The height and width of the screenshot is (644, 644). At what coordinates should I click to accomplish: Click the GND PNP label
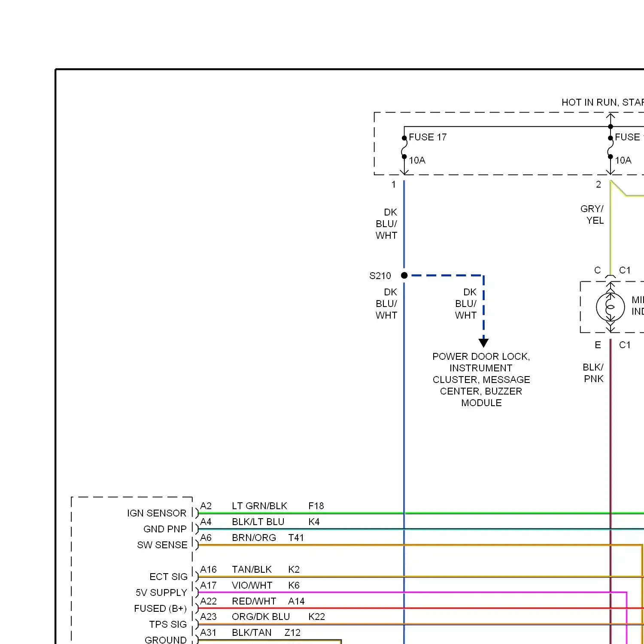tap(165, 529)
